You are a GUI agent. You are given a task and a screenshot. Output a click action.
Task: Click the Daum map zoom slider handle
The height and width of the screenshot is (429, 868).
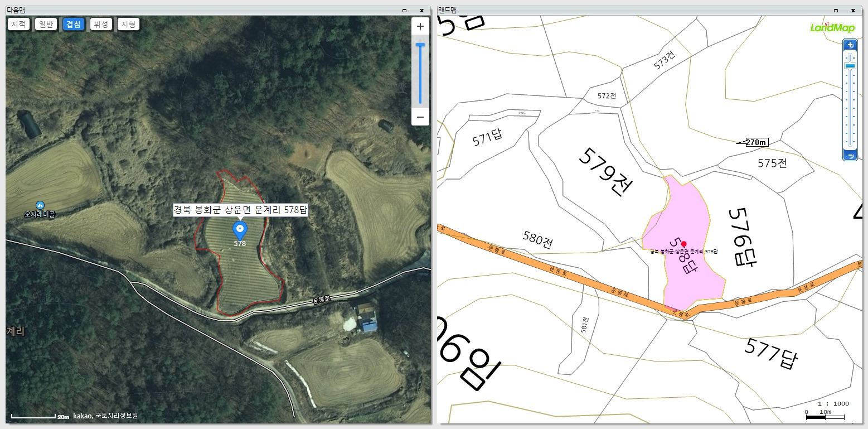tap(420, 44)
